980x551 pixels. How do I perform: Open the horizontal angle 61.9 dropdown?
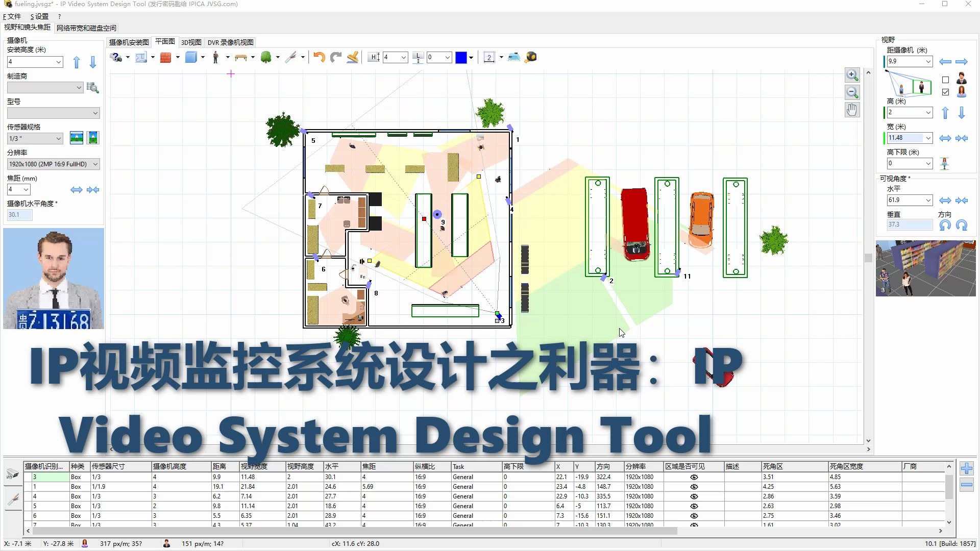pos(928,200)
